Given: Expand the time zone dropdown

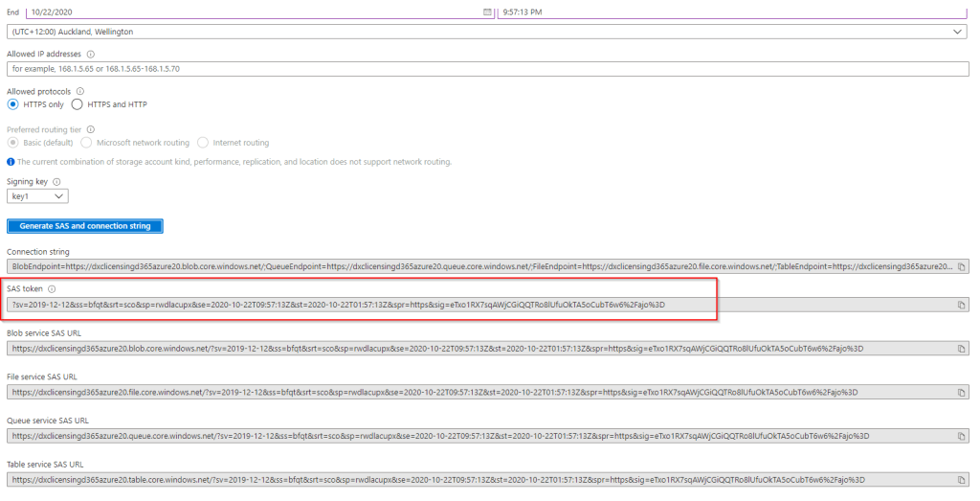Looking at the screenshot, I should [x=958, y=32].
